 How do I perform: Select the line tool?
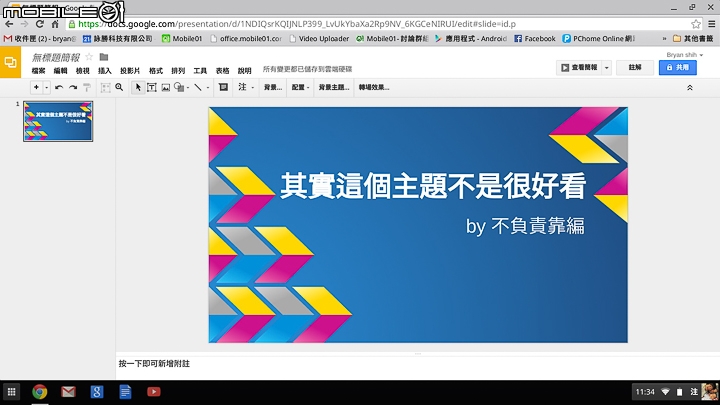click(x=198, y=87)
